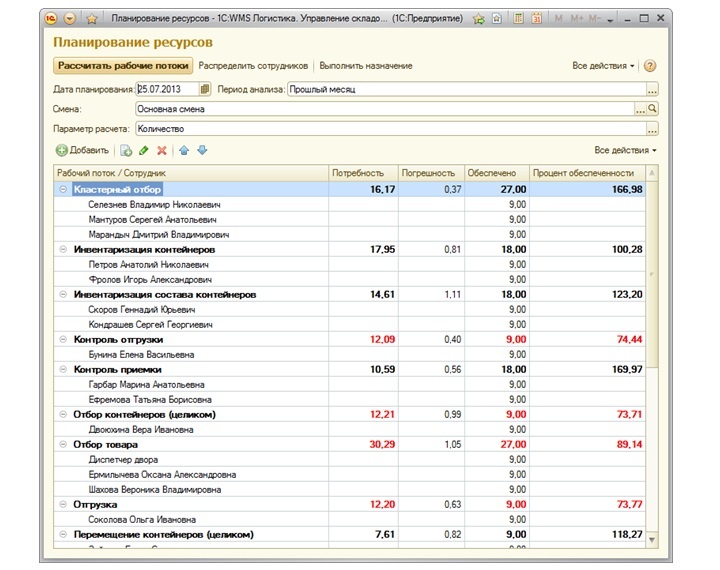Collapse the Кластерный отбор group
This screenshot has width=720, height=570.
63,189
